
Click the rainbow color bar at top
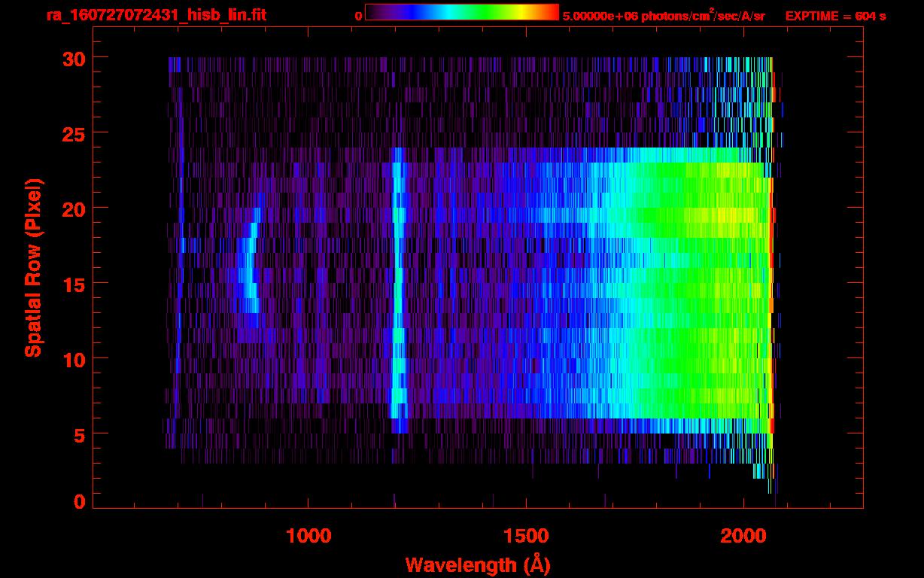pos(461,12)
